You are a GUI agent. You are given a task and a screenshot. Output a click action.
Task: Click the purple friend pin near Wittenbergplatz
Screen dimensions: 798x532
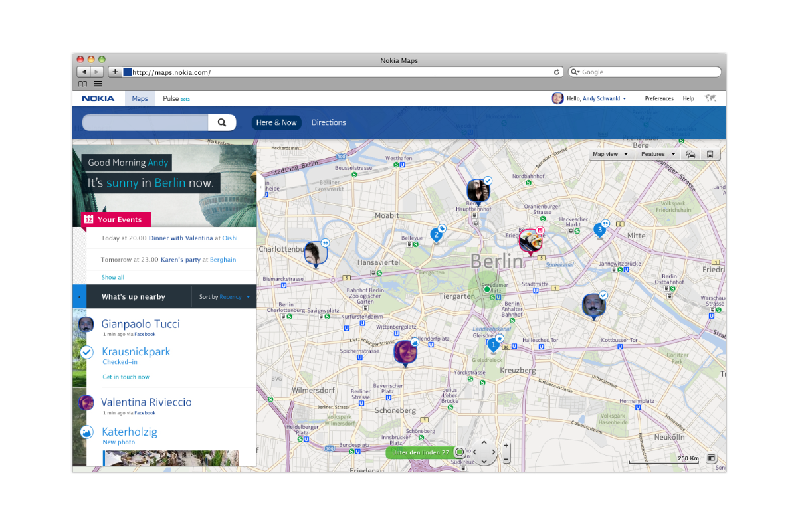click(405, 354)
